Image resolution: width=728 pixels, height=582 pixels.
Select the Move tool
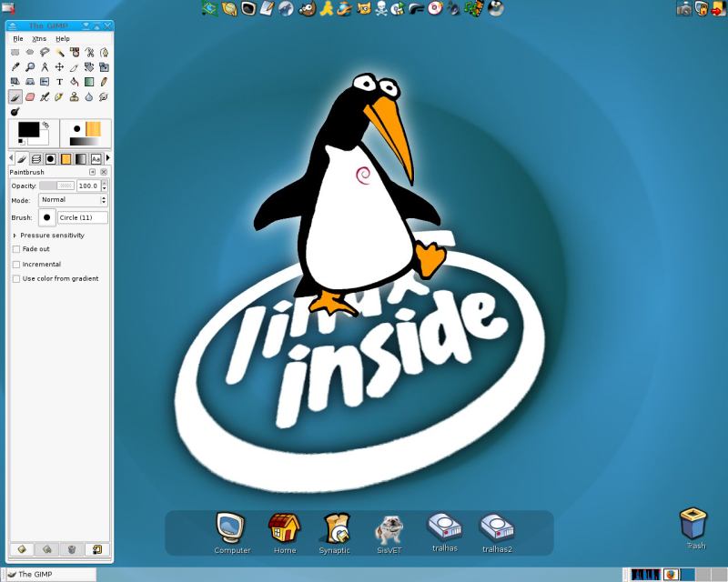click(59, 67)
